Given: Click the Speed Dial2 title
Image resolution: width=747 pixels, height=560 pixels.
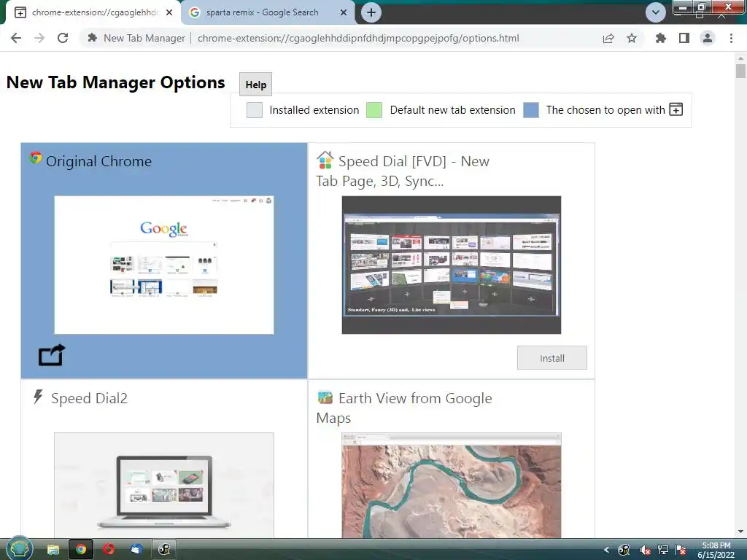Looking at the screenshot, I should coord(89,398).
